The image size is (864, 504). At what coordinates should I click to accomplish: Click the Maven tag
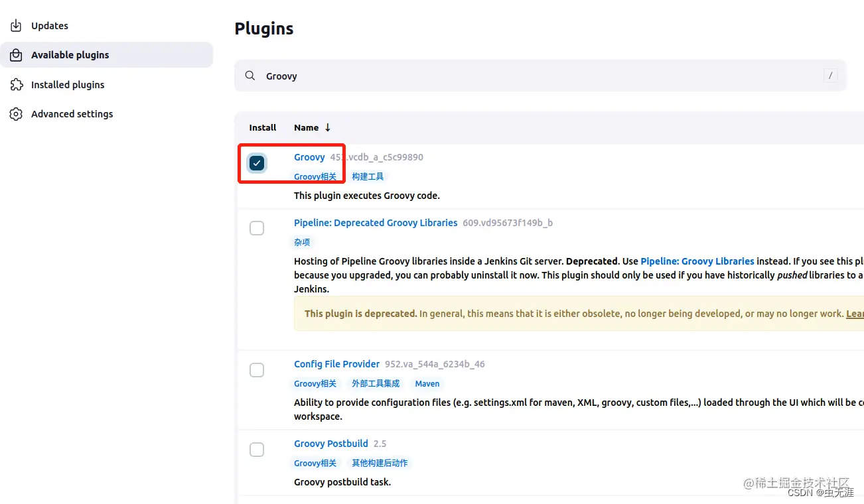tap(427, 383)
